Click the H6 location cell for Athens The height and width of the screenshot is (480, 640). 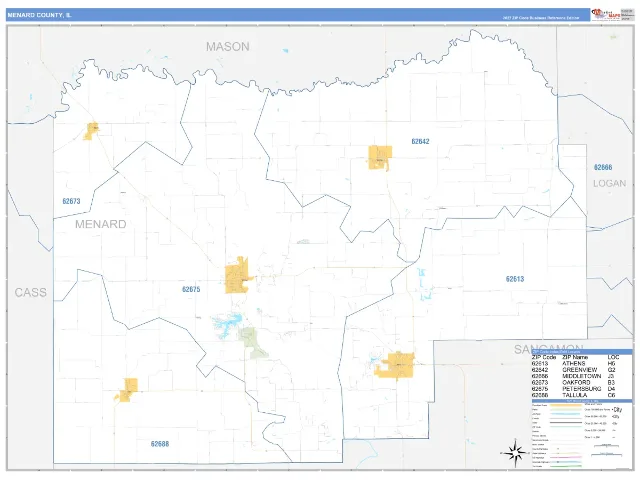pyautogui.click(x=611, y=363)
